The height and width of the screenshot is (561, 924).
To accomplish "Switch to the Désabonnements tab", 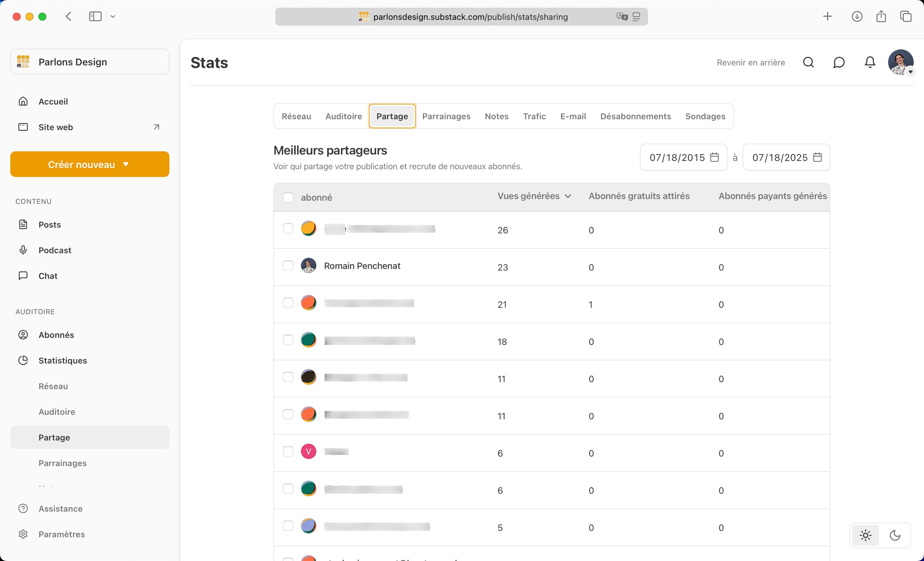I will 635,116.
